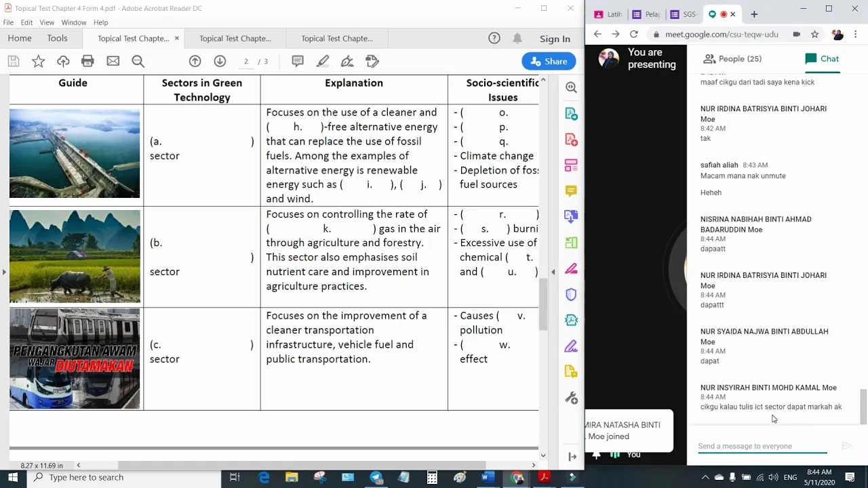The width and height of the screenshot is (868, 488).
Task: Open the Windows Action Center notification icon
Action: coord(853,478)
